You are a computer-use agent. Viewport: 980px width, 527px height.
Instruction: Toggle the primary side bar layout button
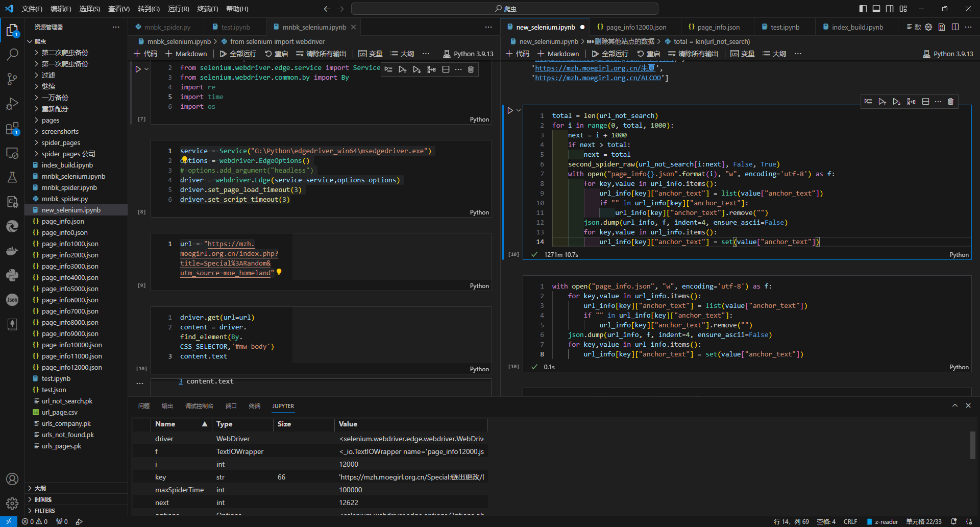coord(863,9)
